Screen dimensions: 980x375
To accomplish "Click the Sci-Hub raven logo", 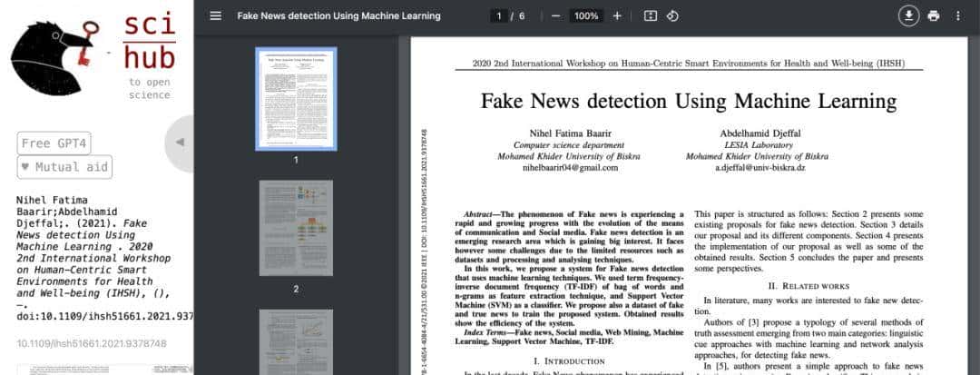I will click(x=55, y=57).
